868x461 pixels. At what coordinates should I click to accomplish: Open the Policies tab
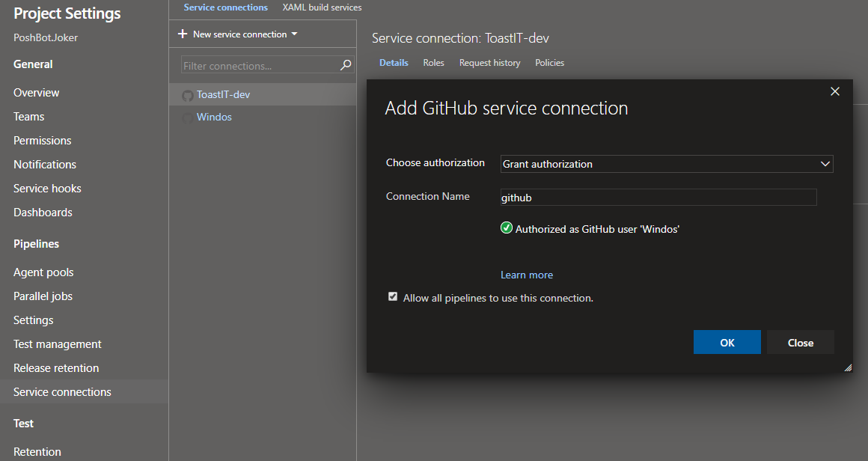coord(550,63)
